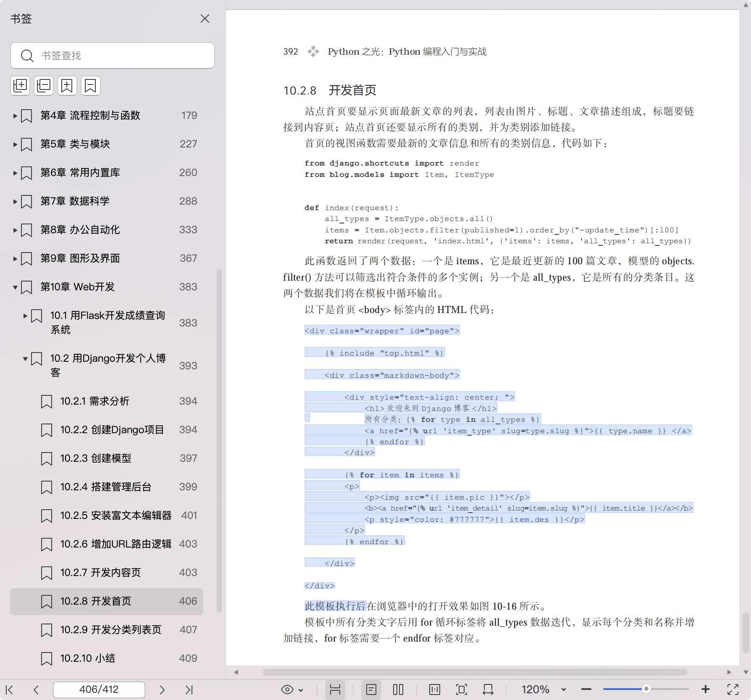Expand 第7章 数据科学 bookmark

[15, 201]
